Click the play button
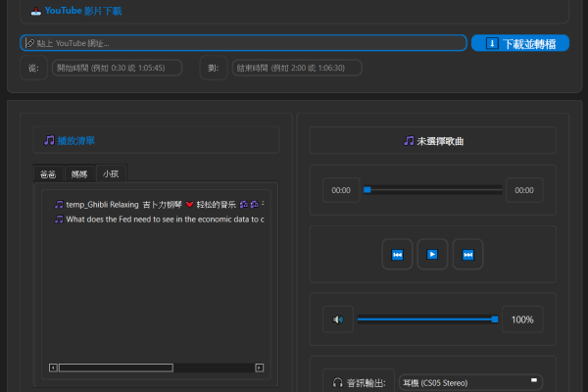 432,255
